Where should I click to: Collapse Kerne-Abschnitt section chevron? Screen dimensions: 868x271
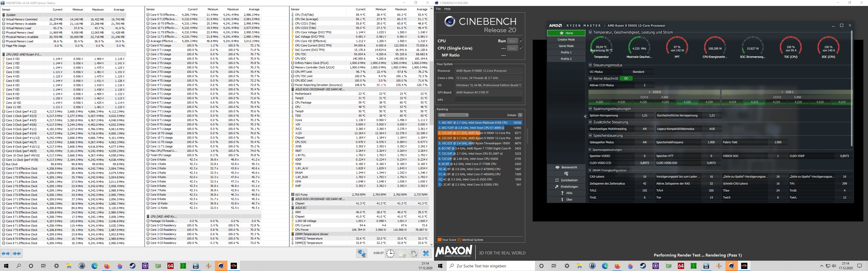point(590,78)
